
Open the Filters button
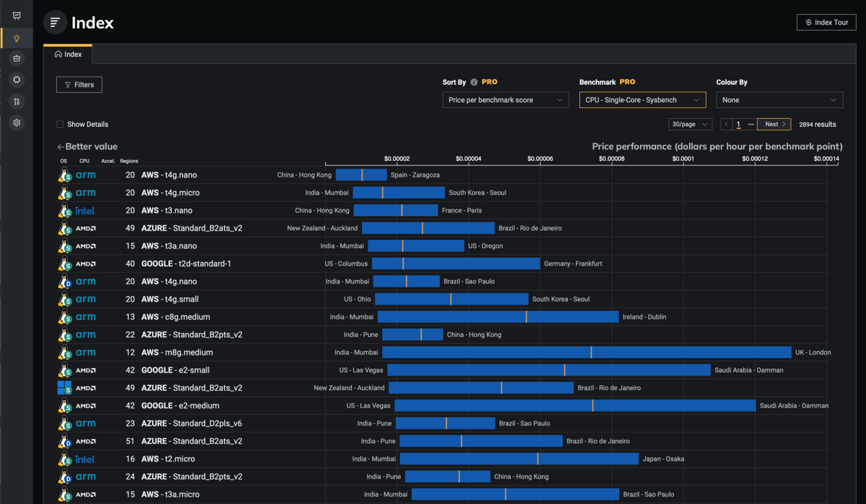79,85
